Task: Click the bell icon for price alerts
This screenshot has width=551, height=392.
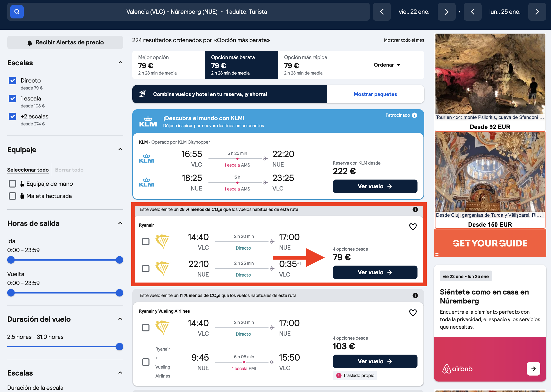Action: (x=30, y=43)
